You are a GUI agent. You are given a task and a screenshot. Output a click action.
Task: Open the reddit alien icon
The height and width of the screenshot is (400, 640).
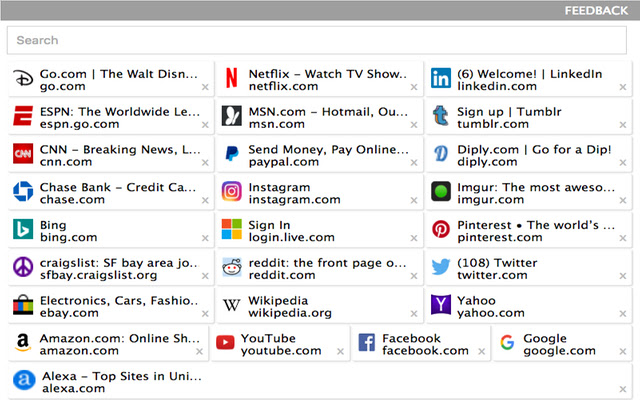pyautogui.click(x=231, y=267)
